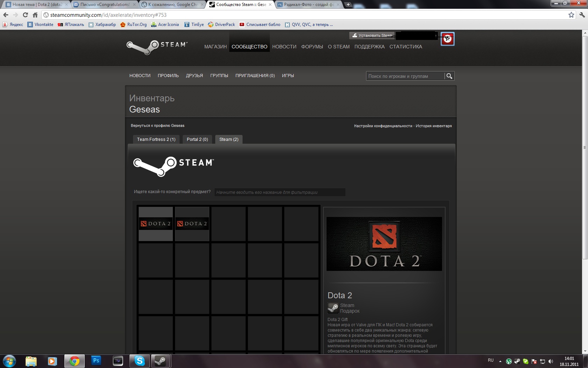Go to the browser home page icon
The height and width of the screenshot is (368, 588).
(x=35, y=15)
